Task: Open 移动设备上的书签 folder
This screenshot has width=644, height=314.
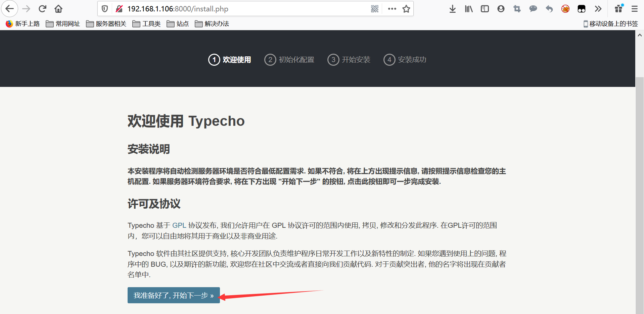Action: click(610, 24)
